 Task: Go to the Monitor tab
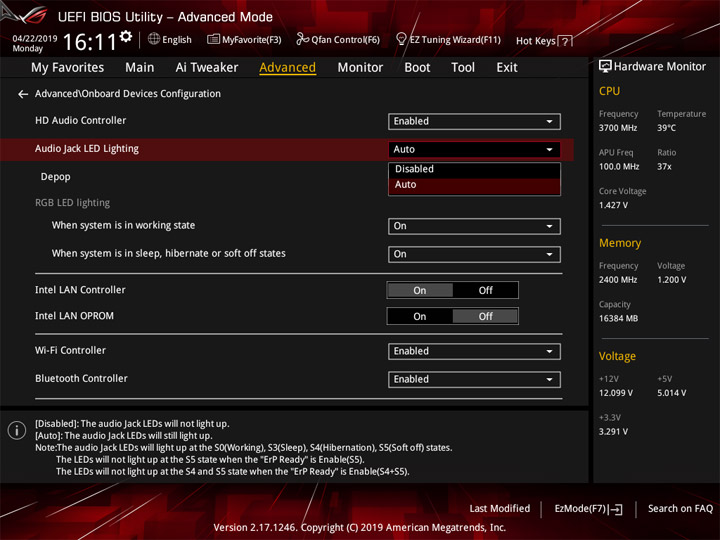tap(360, 68)
